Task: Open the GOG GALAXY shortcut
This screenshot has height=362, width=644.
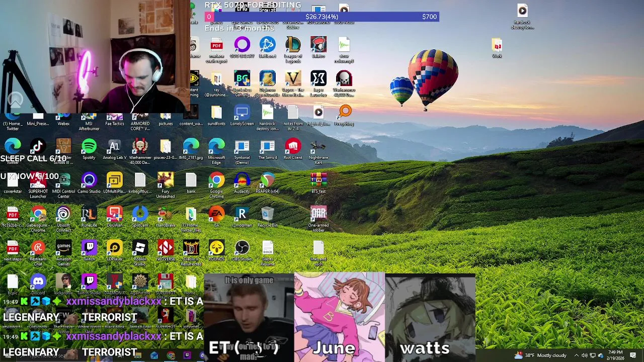Action: click(242, 48)
